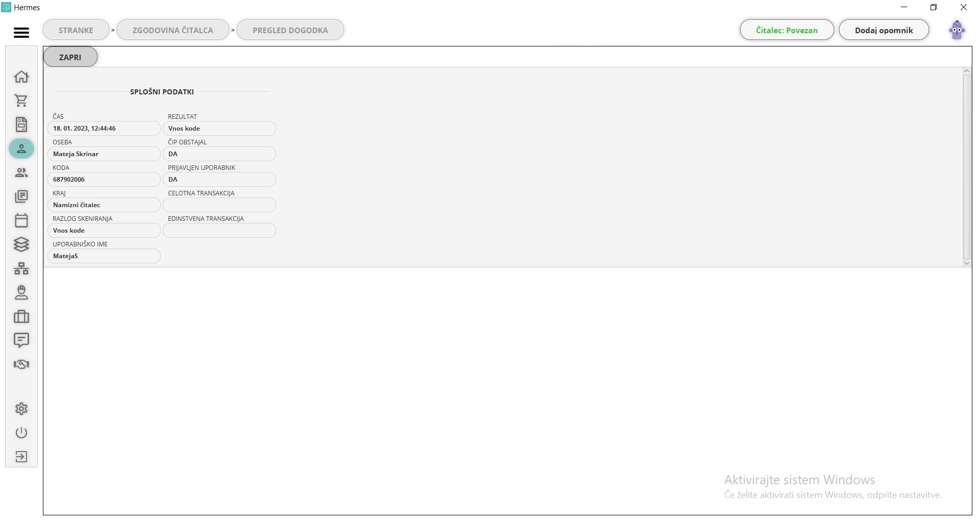Select PREGLED DOGODKA breadcrumb
This screenshot has width=980, height=523.
click(x=290, y=30)
